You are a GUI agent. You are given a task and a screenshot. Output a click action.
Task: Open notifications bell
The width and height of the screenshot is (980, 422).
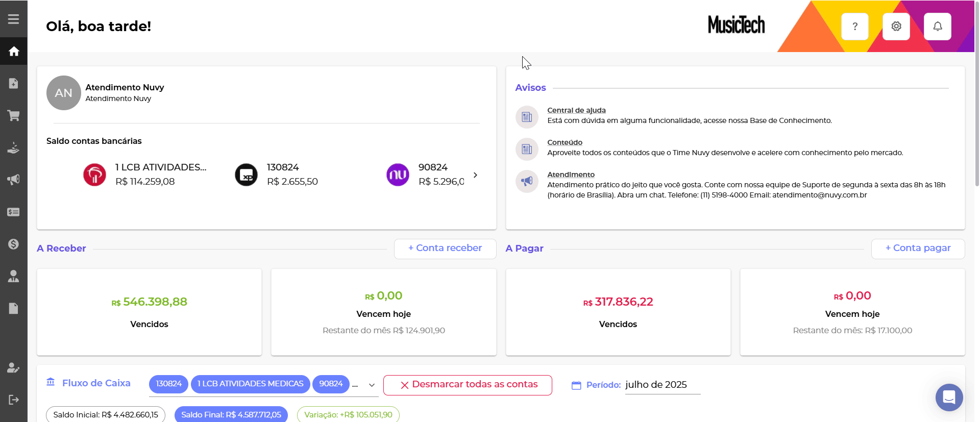pyautogui.click(x=938, y=27)
